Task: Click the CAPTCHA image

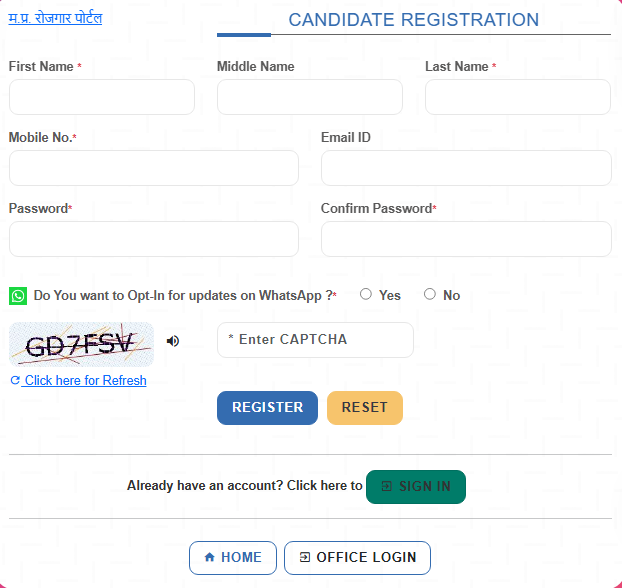Action: pos(81,345)
